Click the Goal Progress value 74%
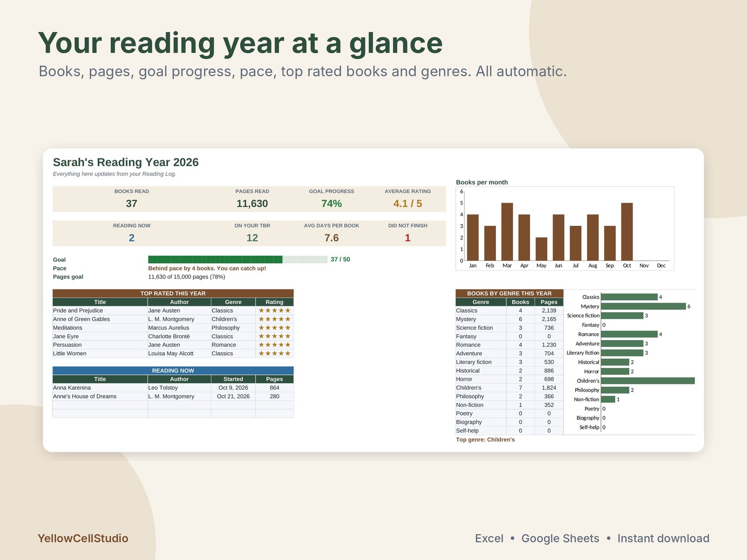 pyautogui.click(x=331, y=203)
